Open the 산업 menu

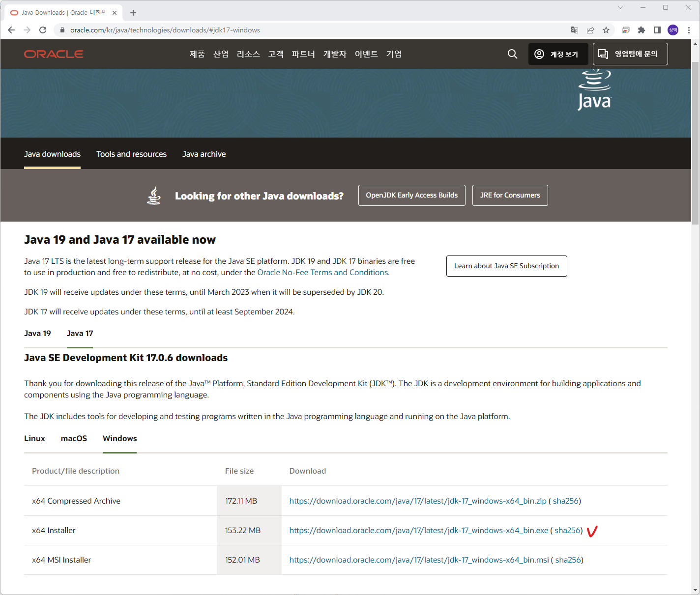pos(221,54)
